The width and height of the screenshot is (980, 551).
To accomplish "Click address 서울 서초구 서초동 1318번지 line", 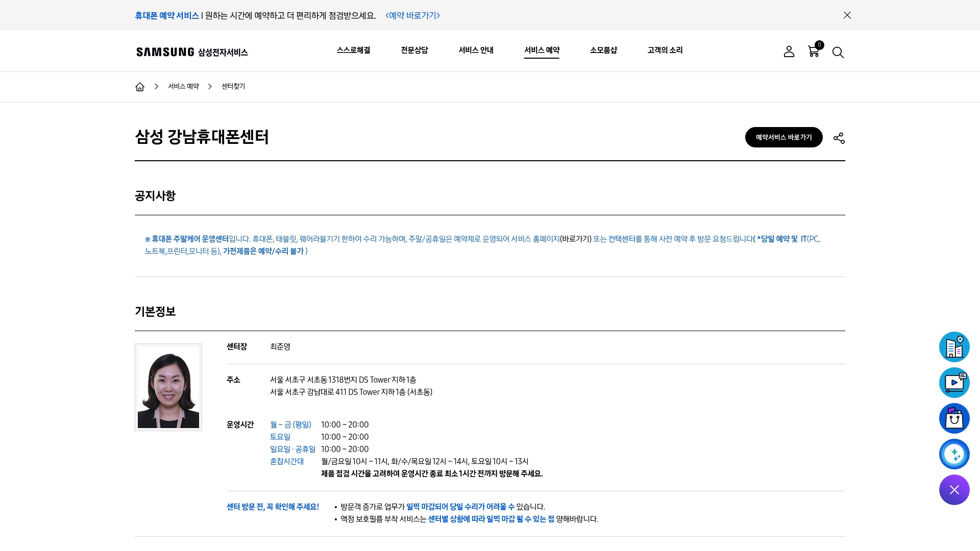I will 343,380.
